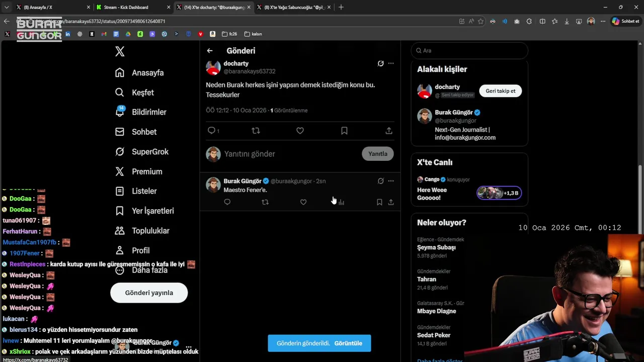The image size is (644, 362).
Task: Open Profil in the sidebar
Action: coord(132,250)
